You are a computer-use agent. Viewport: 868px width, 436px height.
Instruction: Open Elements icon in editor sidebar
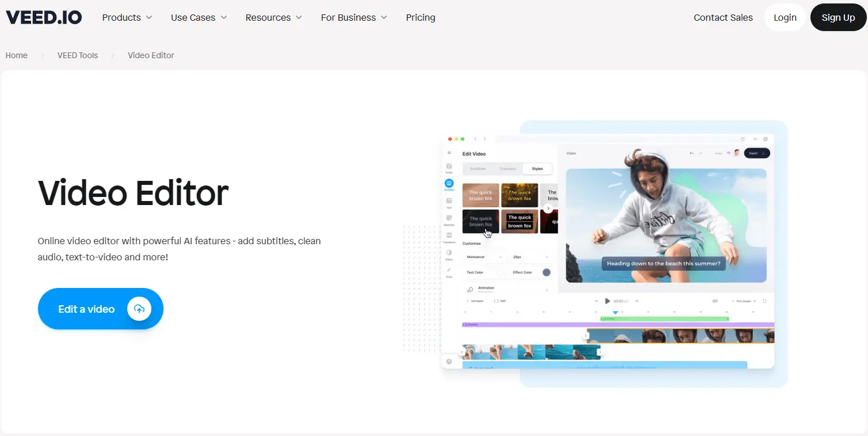(449, 219)
